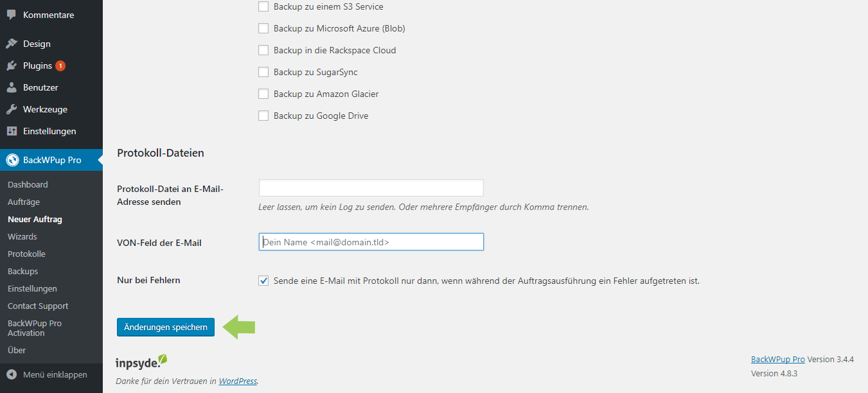Open Einstellungen via the sliders icon

pyautogui.click(x=10, y=131)
